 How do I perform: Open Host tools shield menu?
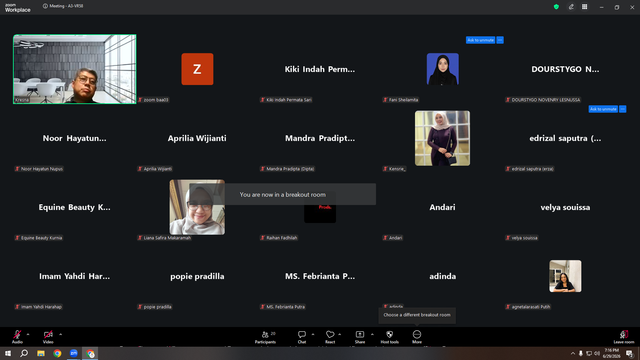click(x=389, y=337)
